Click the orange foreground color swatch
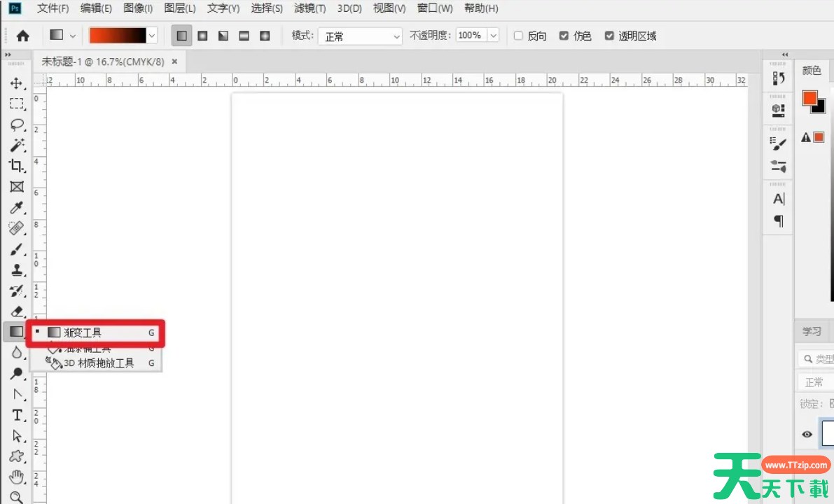 point(810,99)
